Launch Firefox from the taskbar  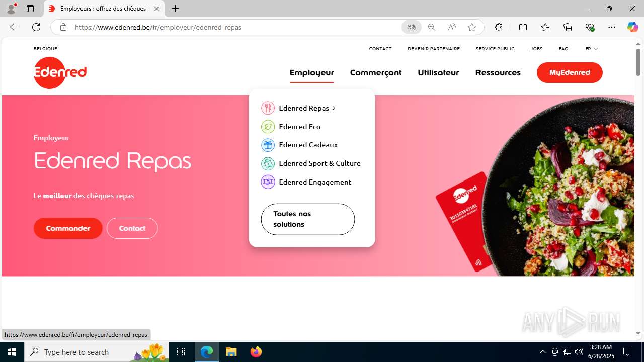[x=256, y=352]
